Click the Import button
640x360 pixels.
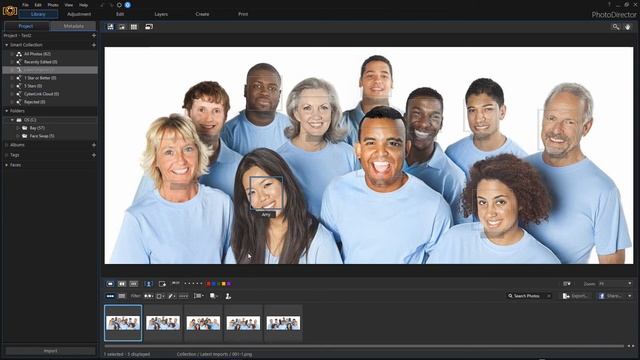[x=50, y=351]
